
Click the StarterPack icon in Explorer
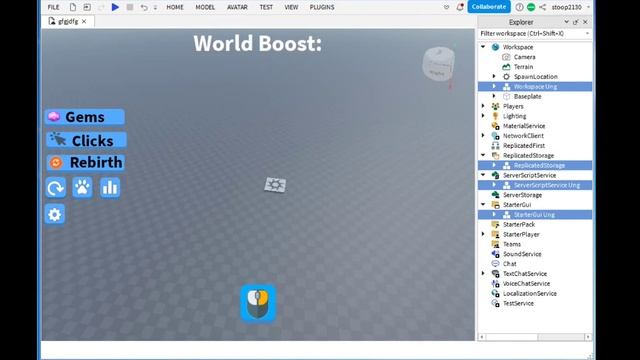pyautogui.click(x=496, y=224)
